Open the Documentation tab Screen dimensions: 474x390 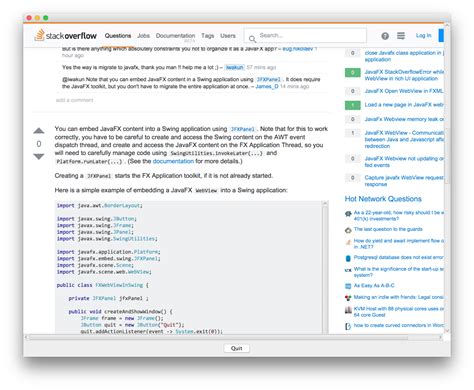point(175,36)
